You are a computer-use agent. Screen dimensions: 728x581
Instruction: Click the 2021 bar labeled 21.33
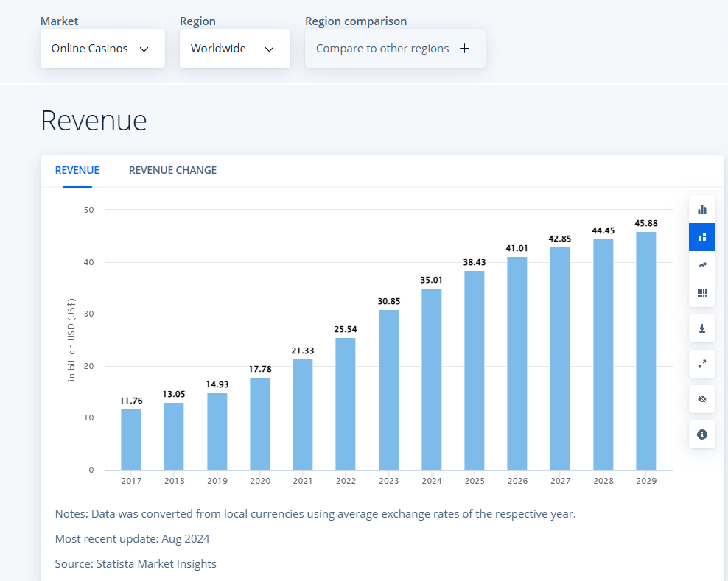pos(302,415)
